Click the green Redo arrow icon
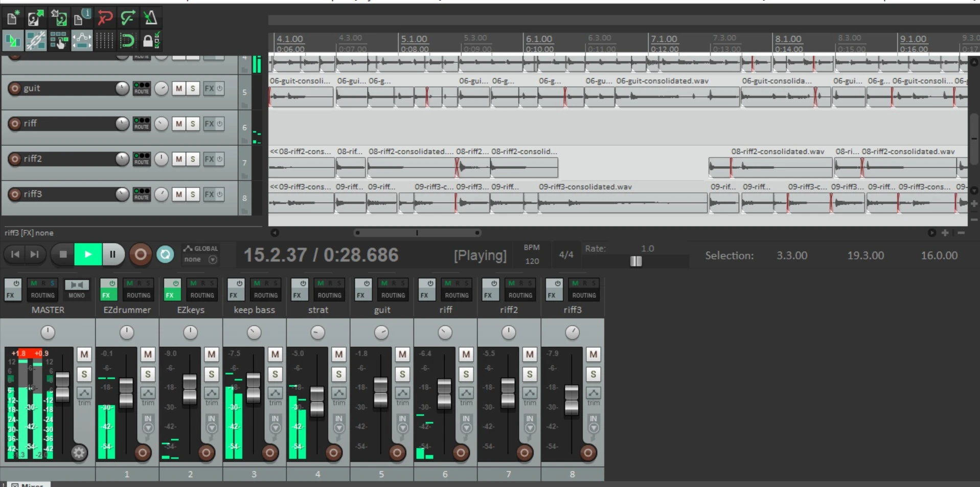 pyautogui.click(x=127, y=18)
